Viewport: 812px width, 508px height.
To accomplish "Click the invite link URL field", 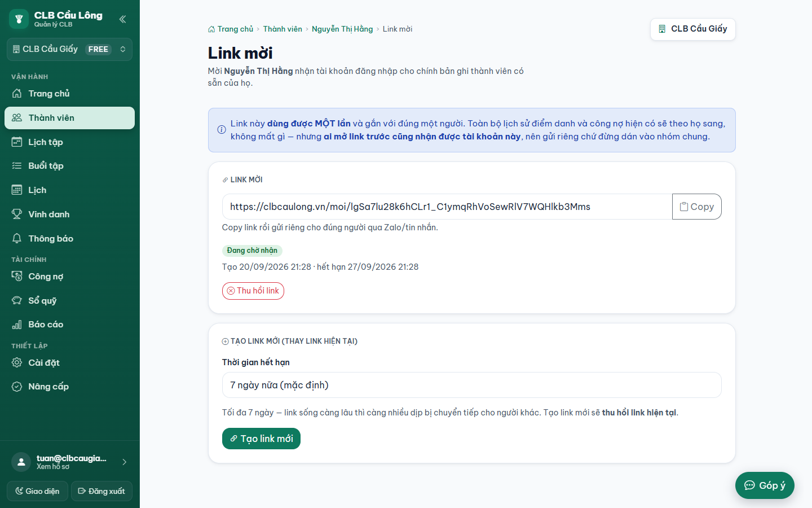I will 447,207.
